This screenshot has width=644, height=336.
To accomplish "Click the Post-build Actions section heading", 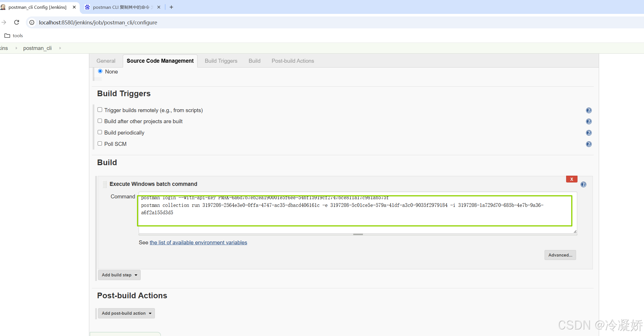I will point(132,296).
